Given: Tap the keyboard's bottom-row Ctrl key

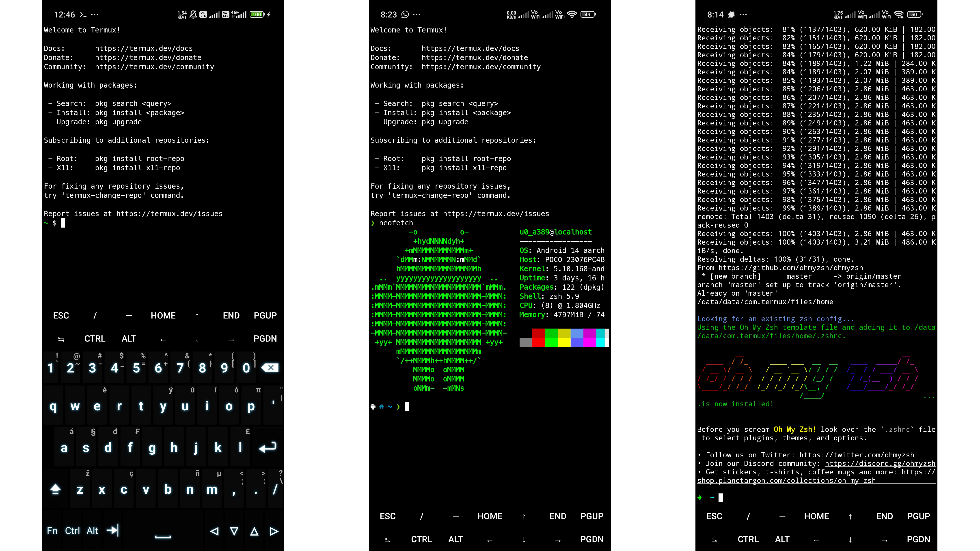Looking at the screenshot, I should click(x=72, y=531).
